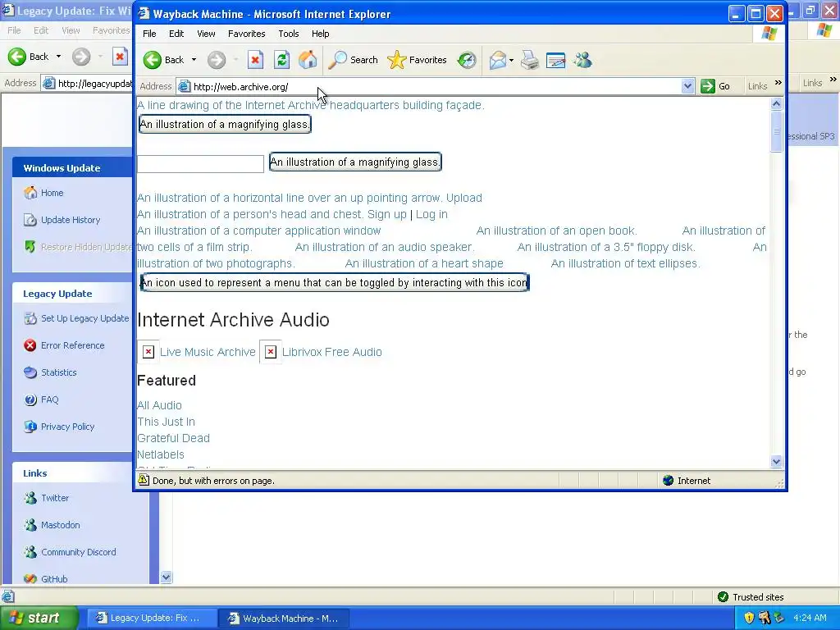Open the Messenger icon in the toolbar
This screenshot has width=840, height=630.
pyautogui.click(x=582, y=60)
